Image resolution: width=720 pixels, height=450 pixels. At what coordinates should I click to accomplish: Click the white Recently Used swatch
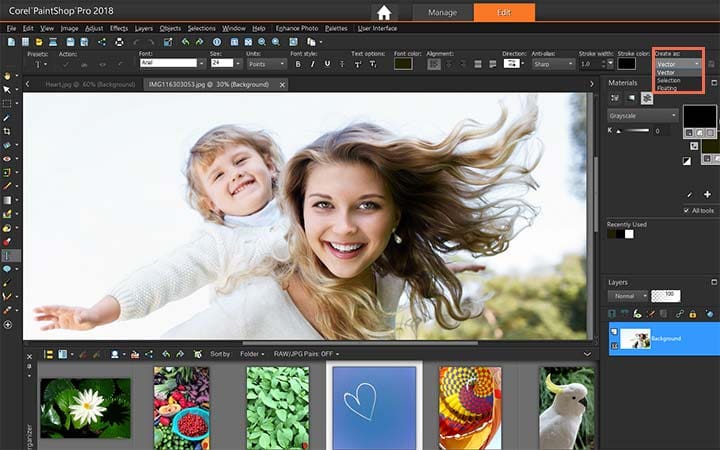pos(629,234)
